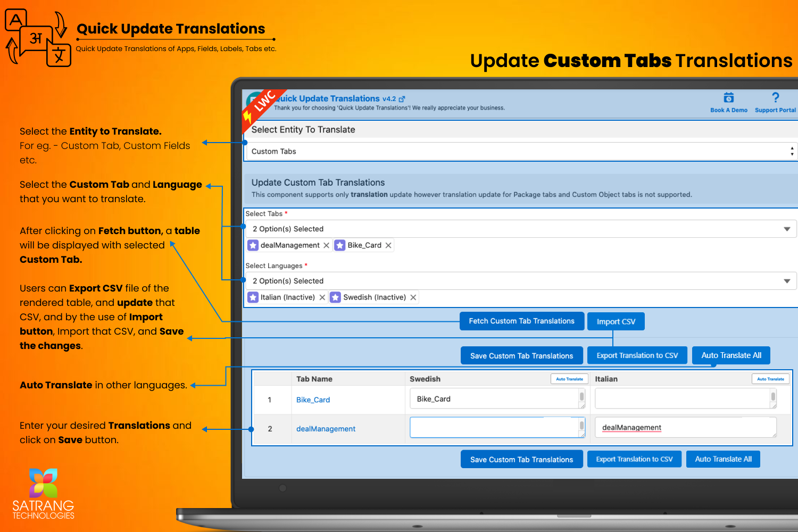Expand the Select Languages multi-select dropdown

coord(521,281)
